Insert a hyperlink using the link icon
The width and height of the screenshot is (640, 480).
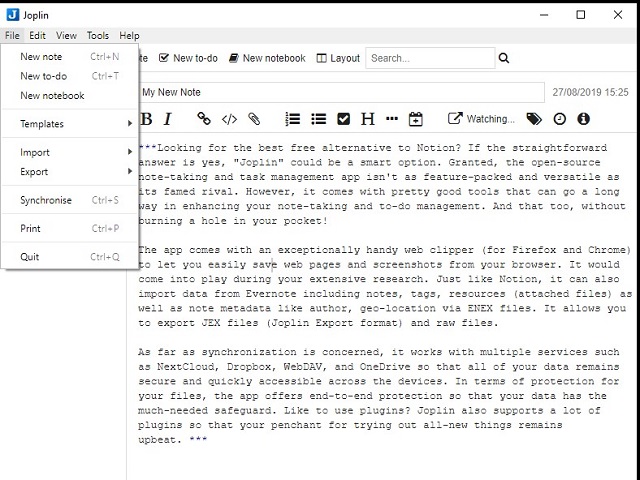[x=204, y=119]
